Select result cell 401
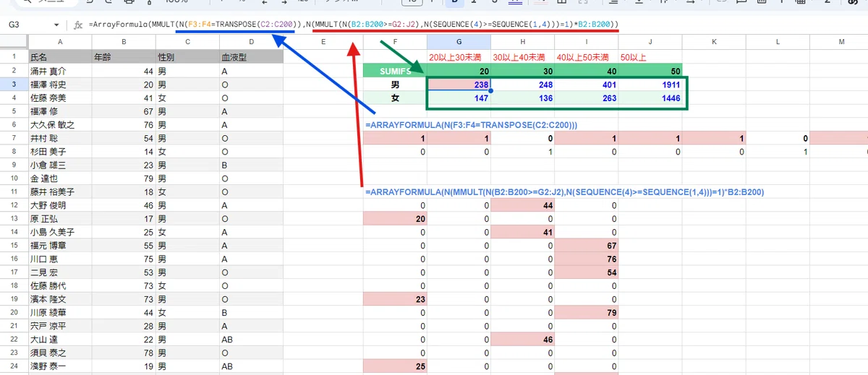 pyautogui.click(x=586, y=85)
